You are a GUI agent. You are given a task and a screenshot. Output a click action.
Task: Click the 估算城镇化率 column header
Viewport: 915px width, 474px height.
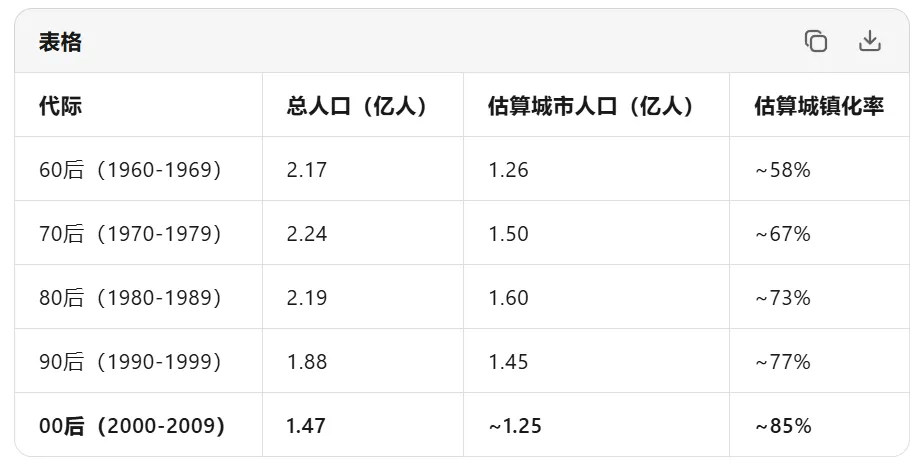[819, 106]
